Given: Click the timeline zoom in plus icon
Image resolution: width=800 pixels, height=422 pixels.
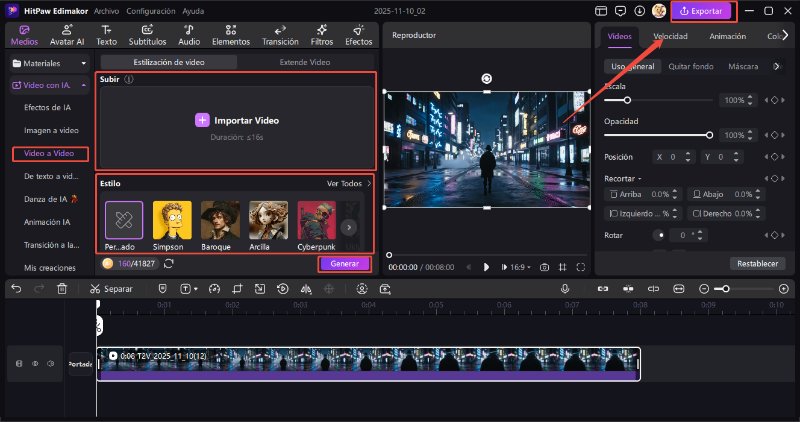Looking at the screenshot, I should coord(784,289).
